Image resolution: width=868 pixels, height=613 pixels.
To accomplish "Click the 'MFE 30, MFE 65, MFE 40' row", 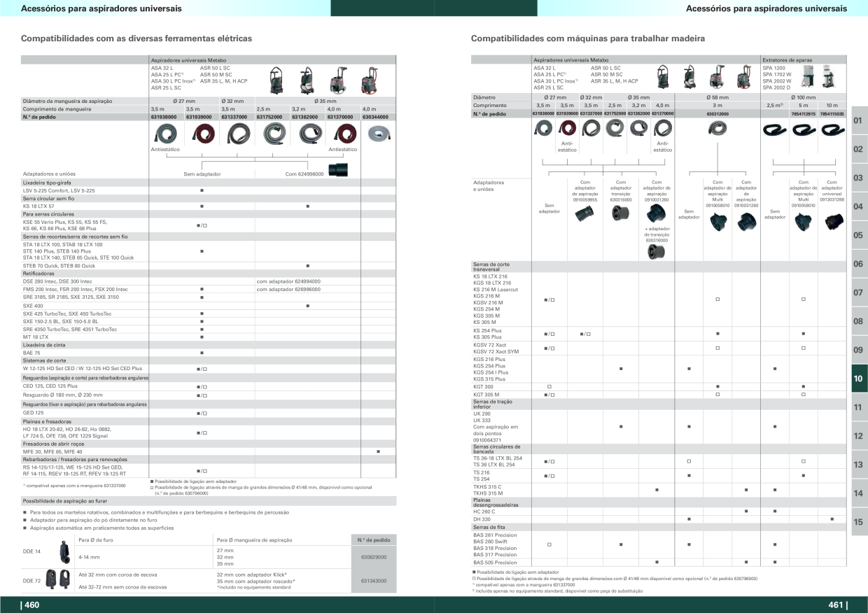I will coord(209,451).
